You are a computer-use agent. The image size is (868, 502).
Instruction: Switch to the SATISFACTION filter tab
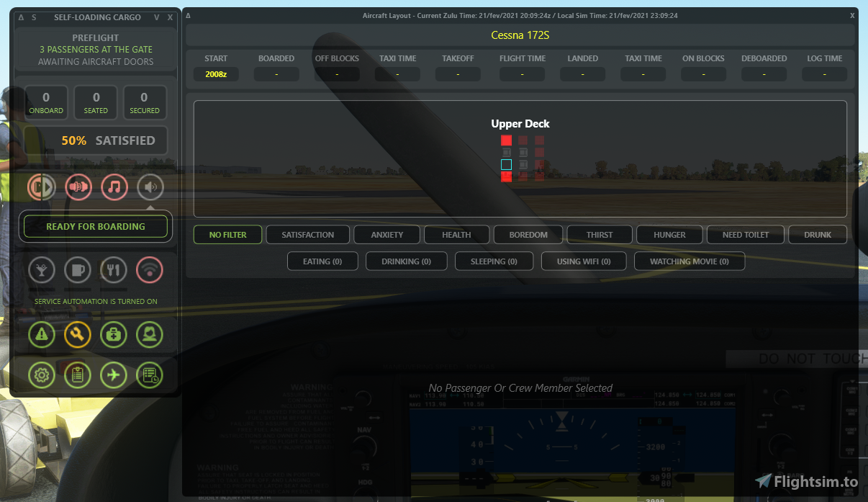coord(307,234)
